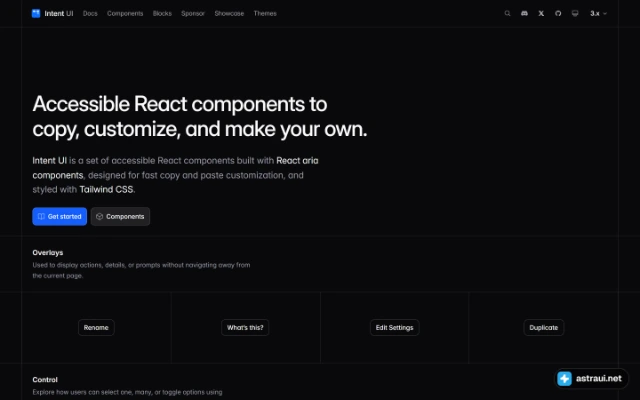
Task: Expand the 3.x version dropdown
Action: (598, 13)
